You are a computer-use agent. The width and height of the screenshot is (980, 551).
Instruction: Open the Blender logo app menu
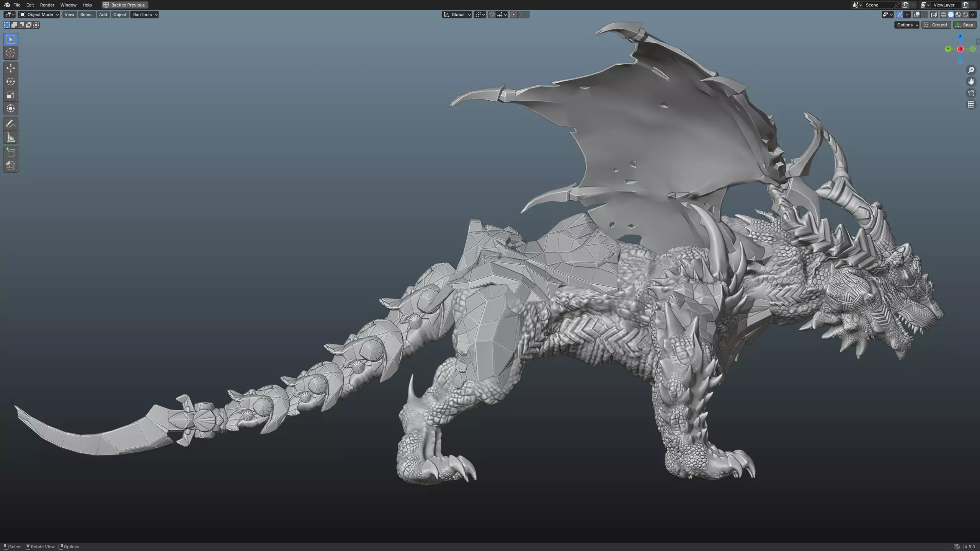(x=7, y=5)
